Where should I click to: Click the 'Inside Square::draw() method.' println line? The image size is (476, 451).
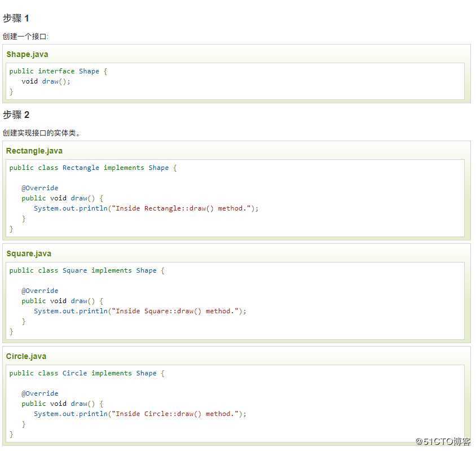[140, 311]
